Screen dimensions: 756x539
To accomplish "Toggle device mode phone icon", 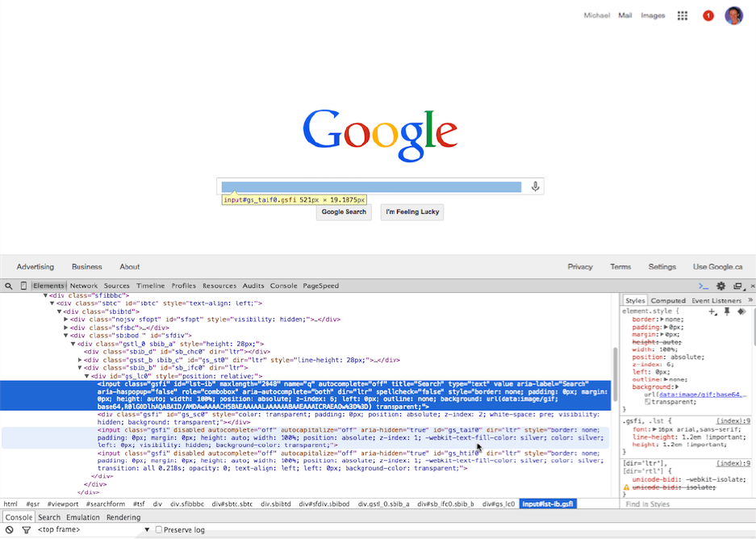I will click(x=23, y=286).
